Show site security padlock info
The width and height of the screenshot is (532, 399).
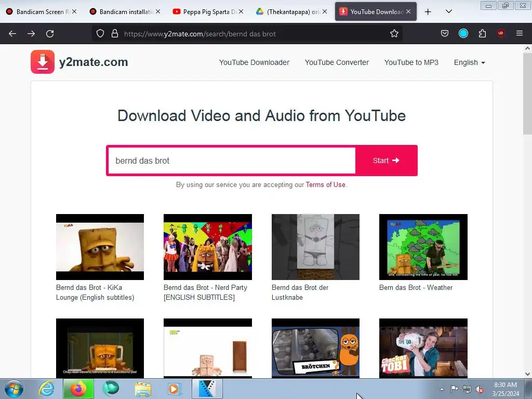click(115, 34)
